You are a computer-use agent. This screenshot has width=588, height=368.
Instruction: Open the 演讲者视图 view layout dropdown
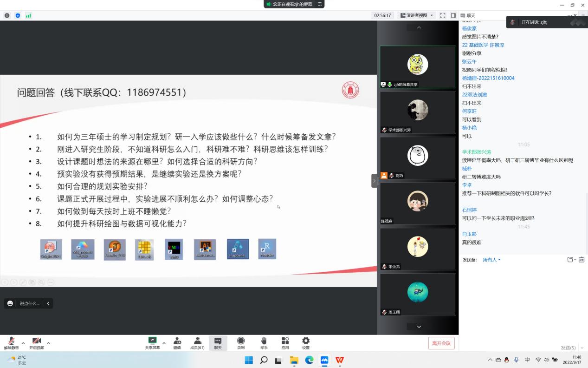(x=416, y=15)
